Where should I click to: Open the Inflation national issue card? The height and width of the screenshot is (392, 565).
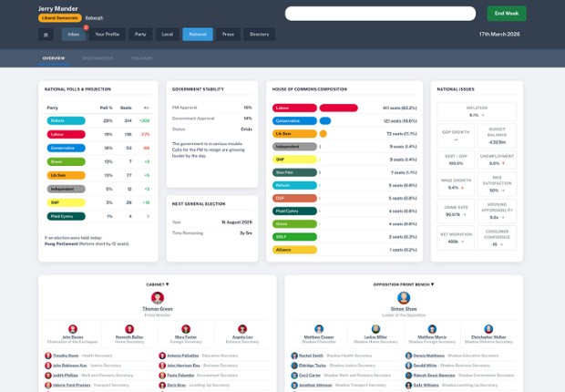(477, 111)
